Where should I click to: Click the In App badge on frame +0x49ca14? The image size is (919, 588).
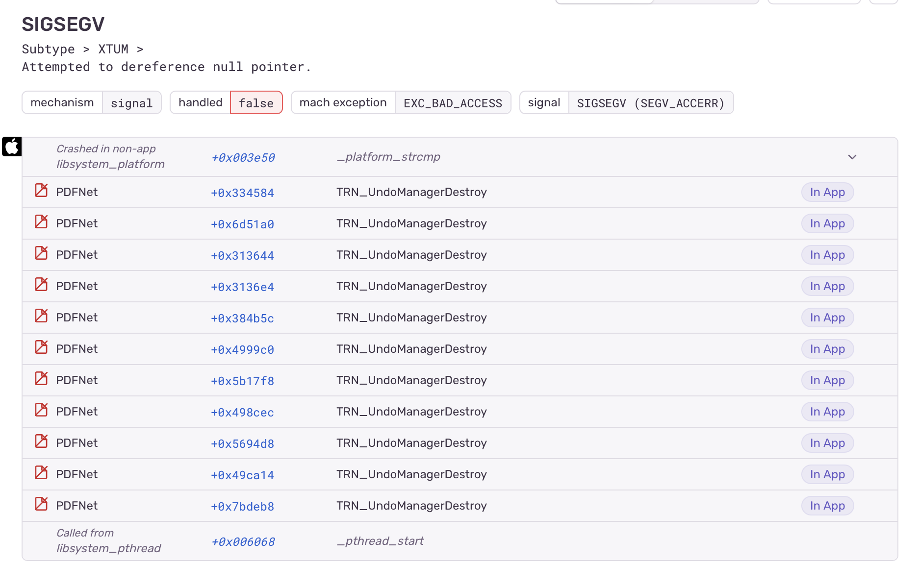(827, 474)
